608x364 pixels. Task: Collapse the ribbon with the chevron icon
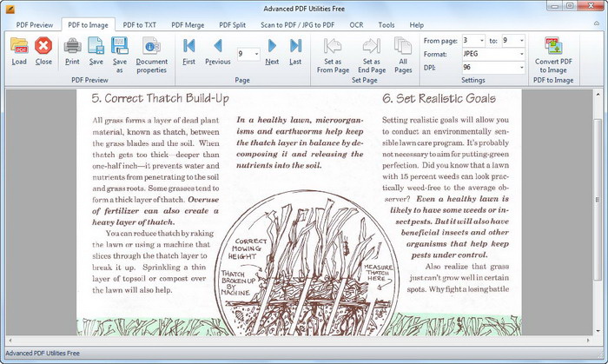pos(597,23)
